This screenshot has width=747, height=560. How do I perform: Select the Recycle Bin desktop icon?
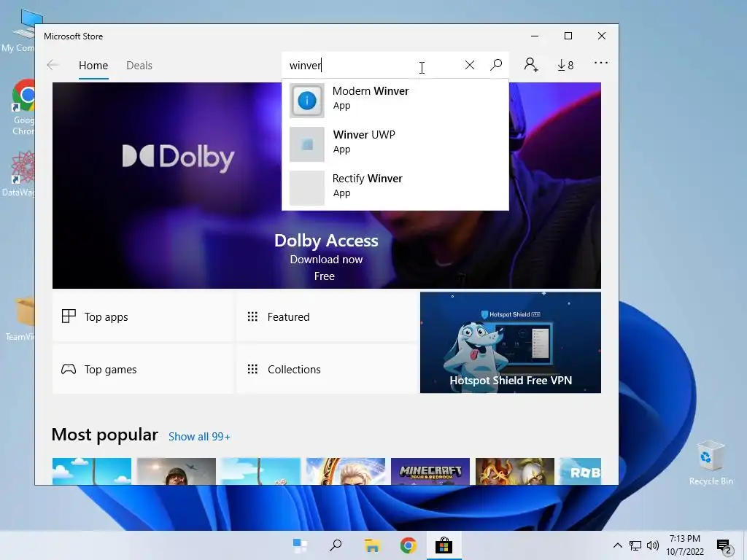click(711, 462)
